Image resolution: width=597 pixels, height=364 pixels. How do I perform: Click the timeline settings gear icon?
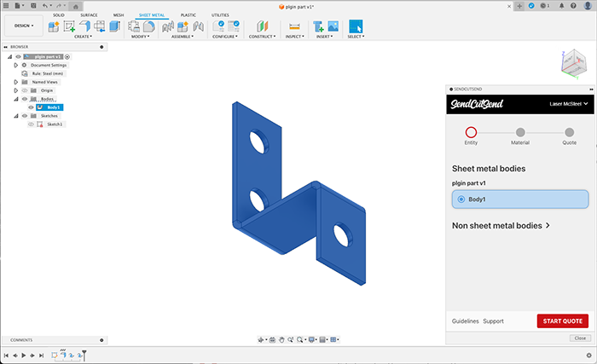(x=588, y=354)
